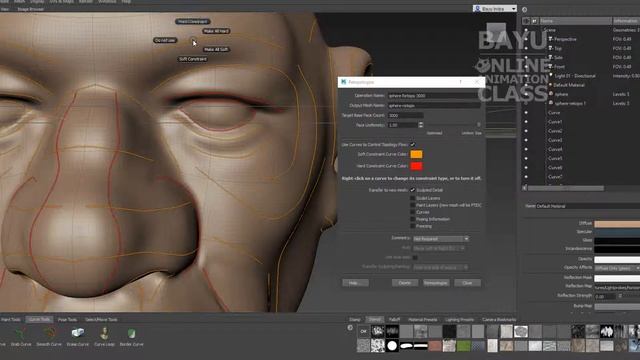The image size is (640, 360).
Task: Select the Smooth Curve tool
Action: (49, 337)
